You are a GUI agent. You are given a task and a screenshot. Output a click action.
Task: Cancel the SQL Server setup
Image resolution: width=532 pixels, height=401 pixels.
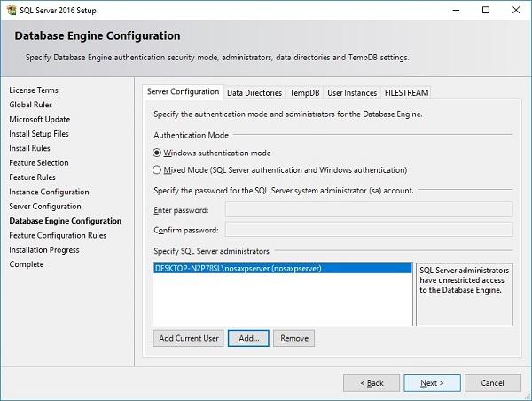[x=492, y=382]
